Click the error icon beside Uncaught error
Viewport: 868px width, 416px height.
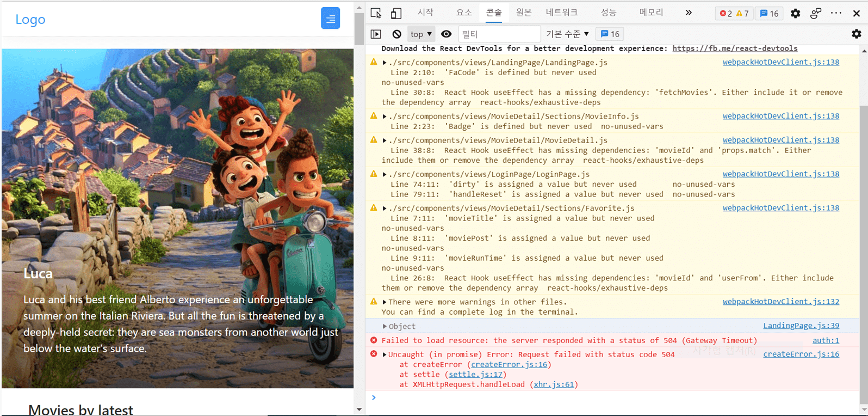tap(374, 354)
